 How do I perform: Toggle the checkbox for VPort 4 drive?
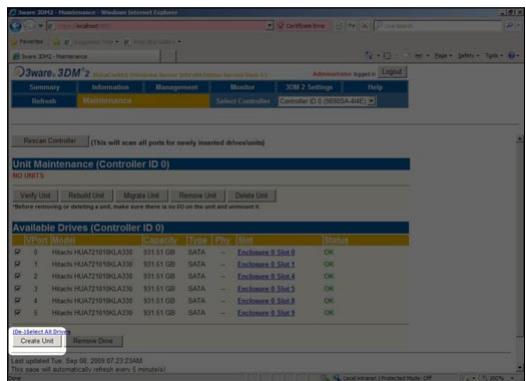click(x=17, y=300)
